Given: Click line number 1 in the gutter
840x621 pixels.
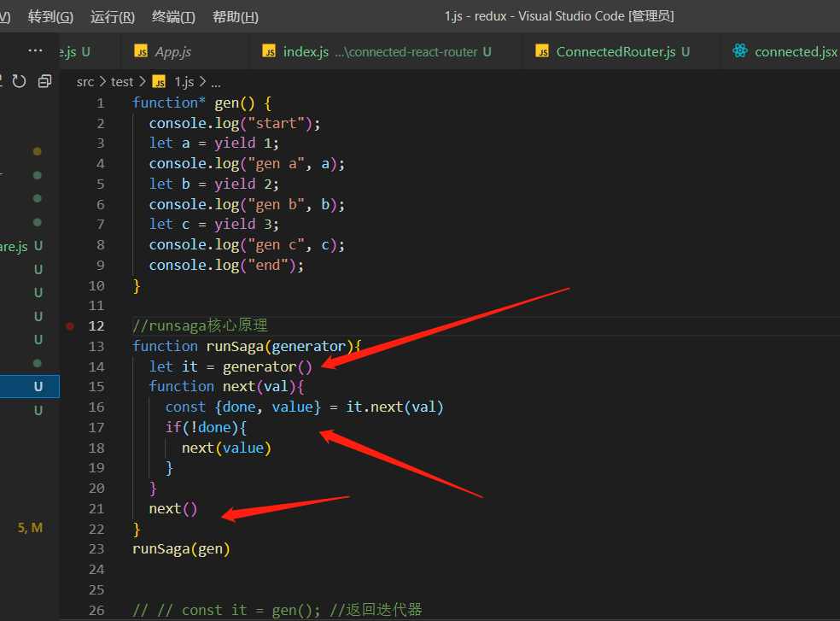Looking at the screenshot, I should 100,103.
